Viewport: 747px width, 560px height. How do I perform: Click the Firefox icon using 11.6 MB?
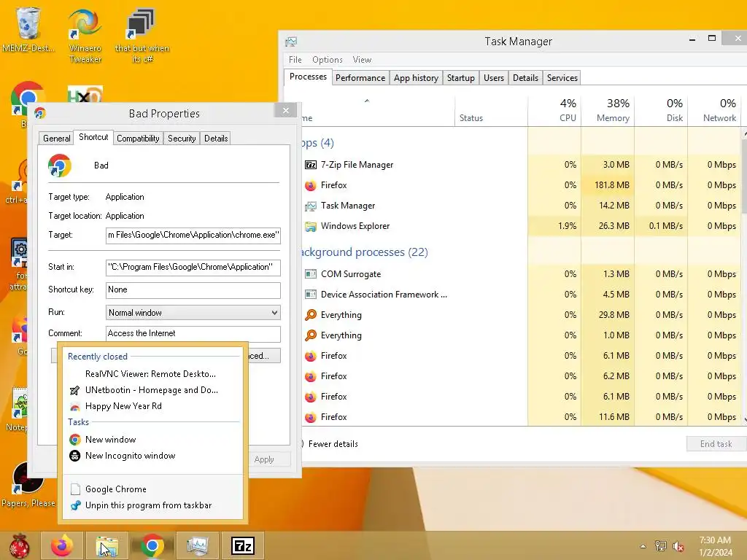click(311, 417)
